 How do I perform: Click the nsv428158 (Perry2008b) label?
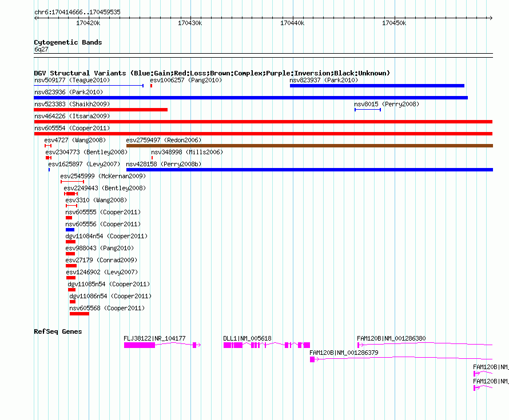[164, 164]
